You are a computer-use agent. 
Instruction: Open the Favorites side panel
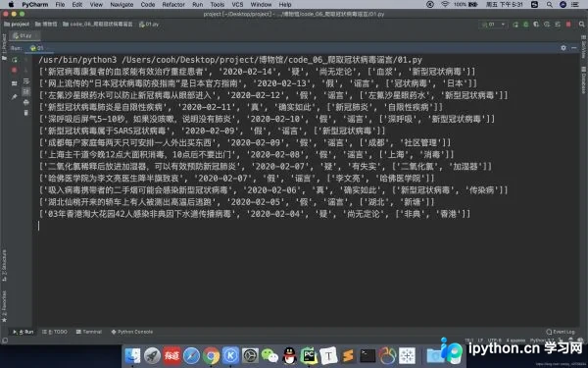click(4, 306)
